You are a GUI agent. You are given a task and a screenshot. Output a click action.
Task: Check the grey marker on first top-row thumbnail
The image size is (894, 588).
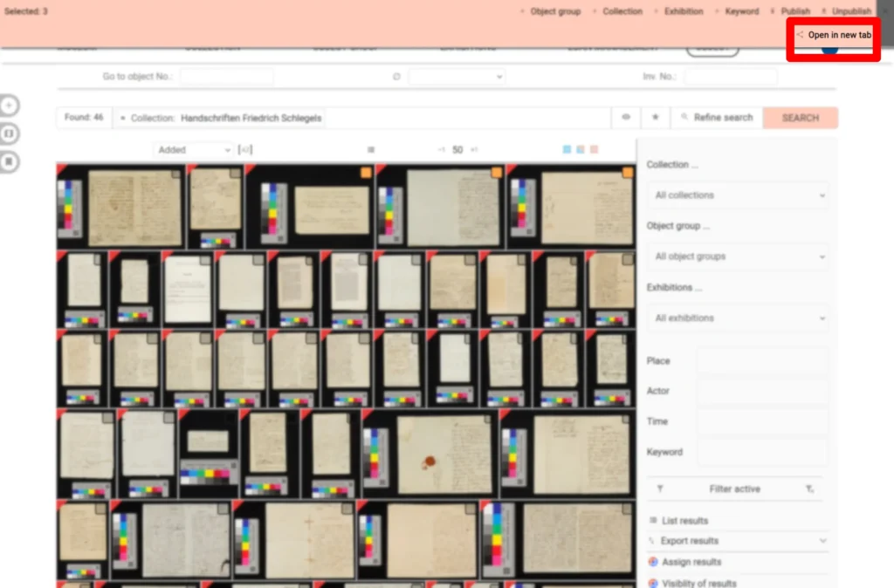coord(176,174)
